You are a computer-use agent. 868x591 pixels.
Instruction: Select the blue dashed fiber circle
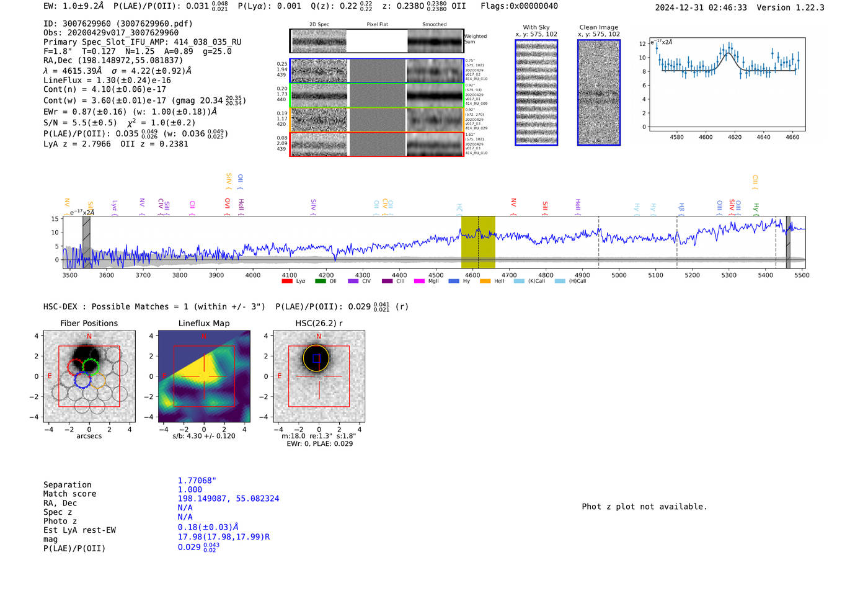coord(82,380)
